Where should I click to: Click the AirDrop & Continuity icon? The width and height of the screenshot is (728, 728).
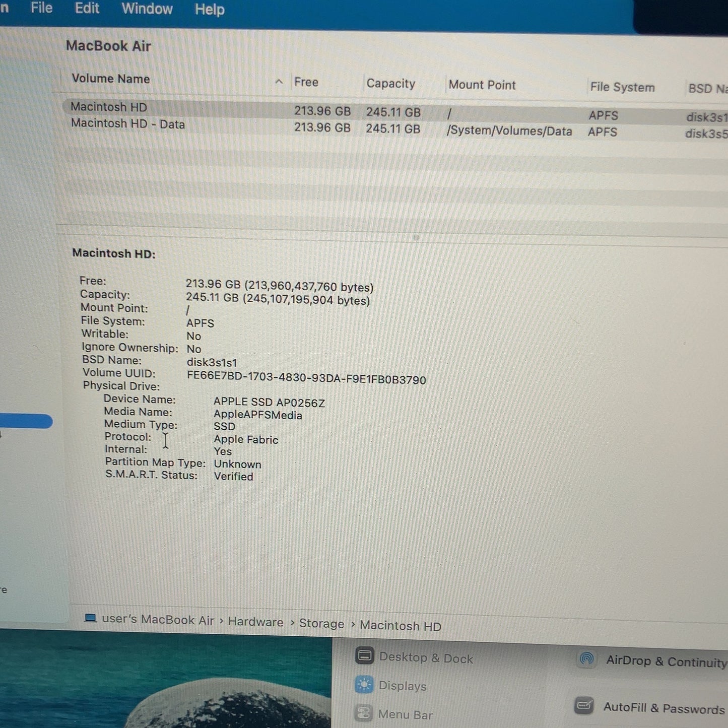point(587,658)
